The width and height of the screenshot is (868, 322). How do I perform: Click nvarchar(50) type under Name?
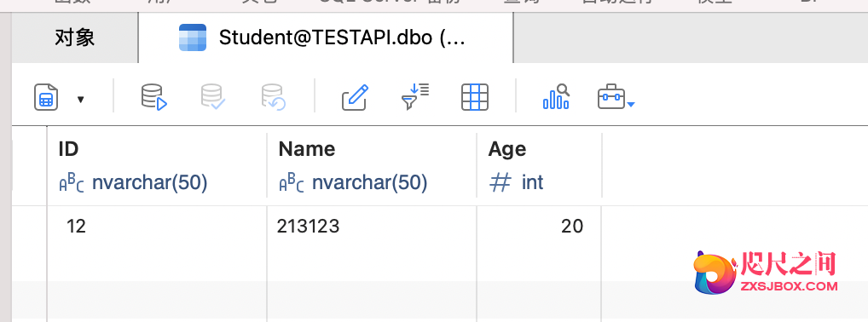coord(370,182)
